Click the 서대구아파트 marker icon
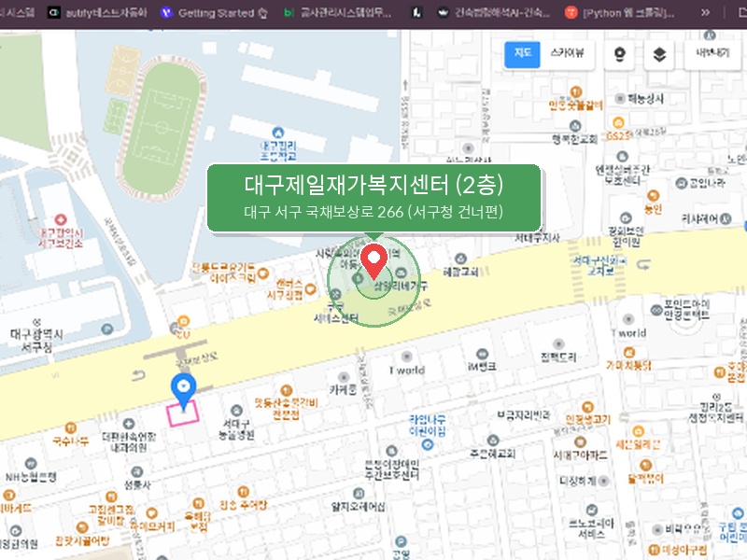The height and width of the screenshot is (560, 747). tap(580, 441)
